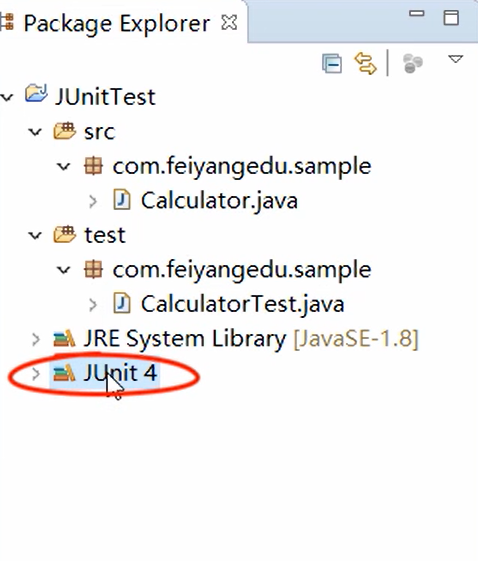The height and width of the screenshot is (561, 478).
Task: Click the Collapse All toolbar icon
Action: click(332, 64)
